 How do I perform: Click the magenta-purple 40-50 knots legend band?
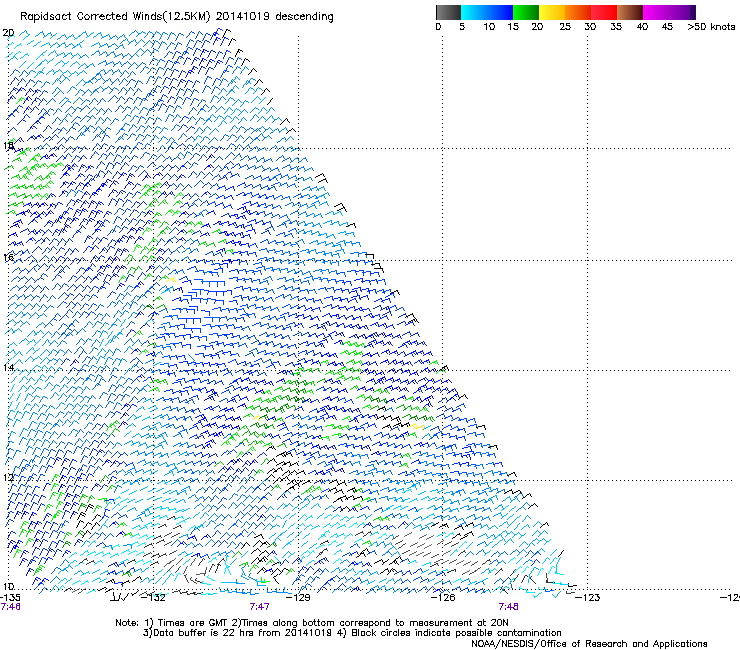(669, 12)
